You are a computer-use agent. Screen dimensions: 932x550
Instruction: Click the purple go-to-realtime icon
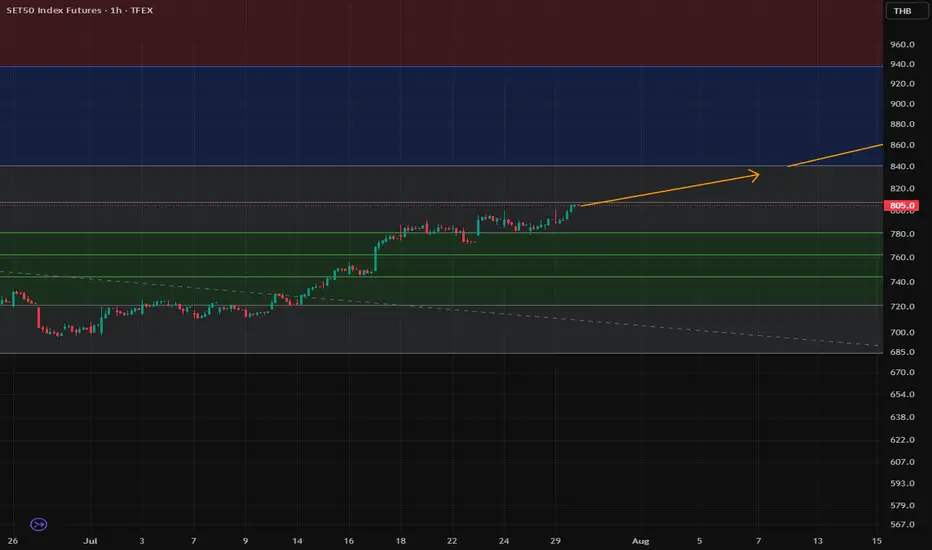(x=39, y=524)
